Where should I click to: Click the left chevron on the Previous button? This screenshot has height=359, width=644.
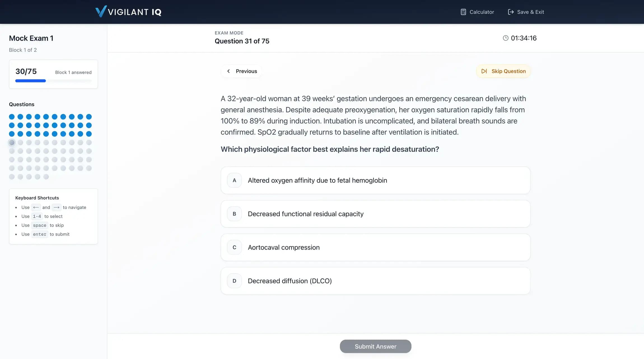[x=229, y=71]
